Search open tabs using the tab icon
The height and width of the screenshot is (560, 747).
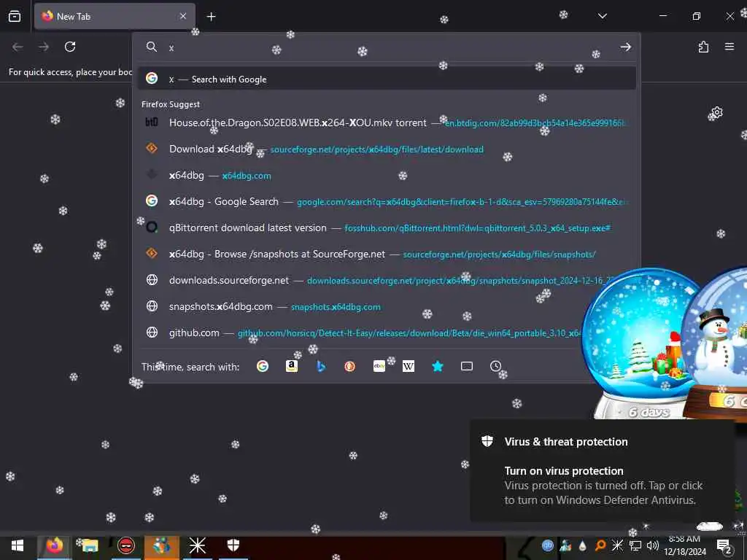(467, 366)
